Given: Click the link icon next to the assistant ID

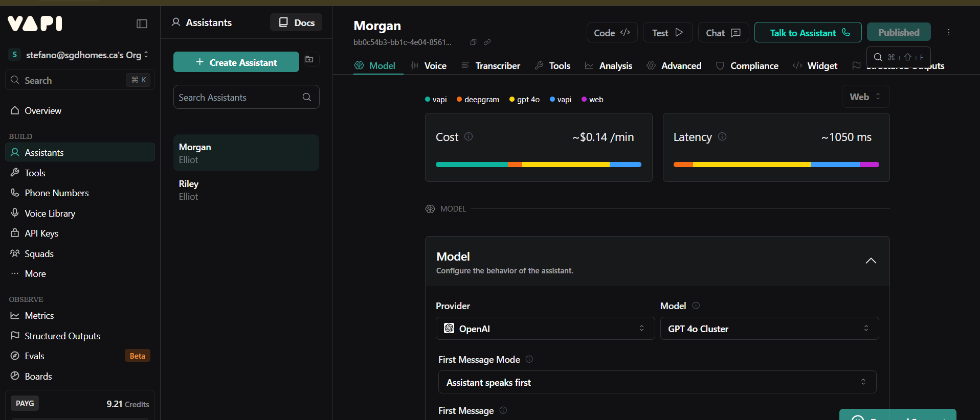Looking at the screenshot, I should click(487, 42).
